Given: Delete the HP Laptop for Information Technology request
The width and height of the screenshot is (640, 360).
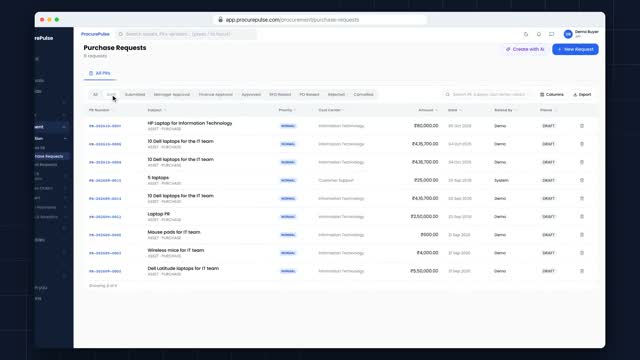Looking at the screenshot, I should click(x=582, y=126).
